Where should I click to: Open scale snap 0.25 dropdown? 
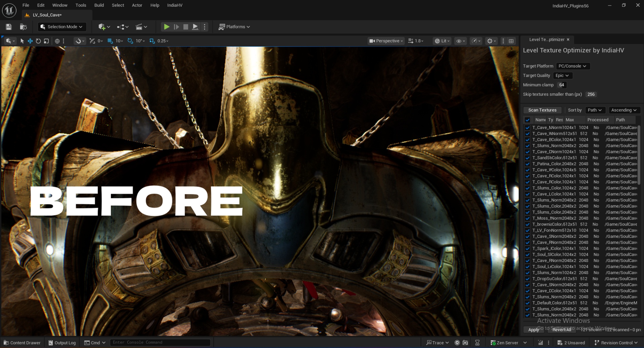(x=163, y=41)
